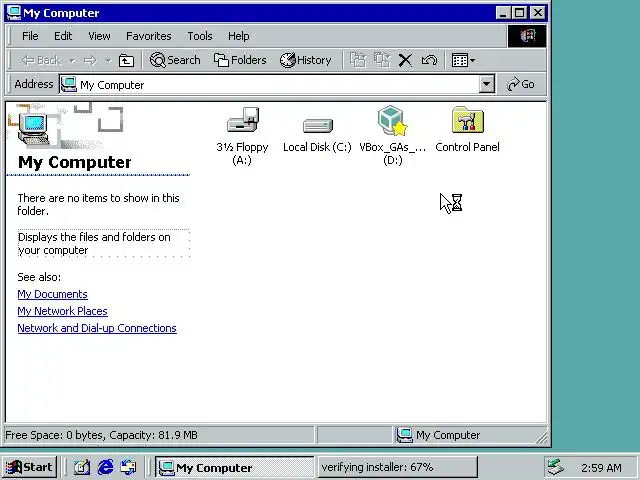
Task: Click the Windows logo throbber icon
Action: click(x=527, y=36)
